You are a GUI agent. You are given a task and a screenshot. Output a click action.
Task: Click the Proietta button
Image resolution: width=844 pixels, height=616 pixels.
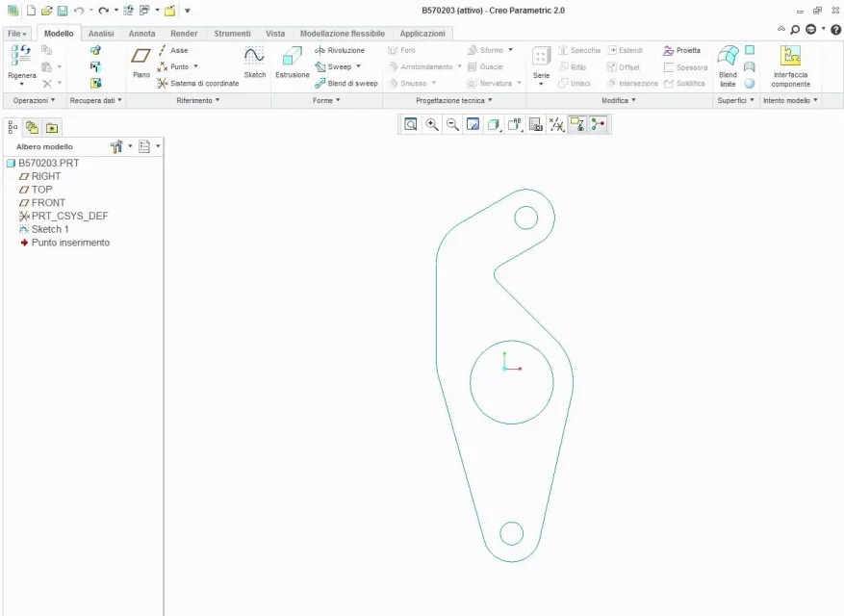[681, 50]
